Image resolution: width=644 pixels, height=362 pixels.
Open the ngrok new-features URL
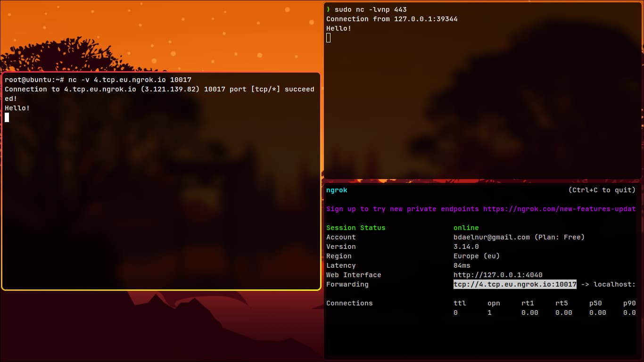point(559,209)
